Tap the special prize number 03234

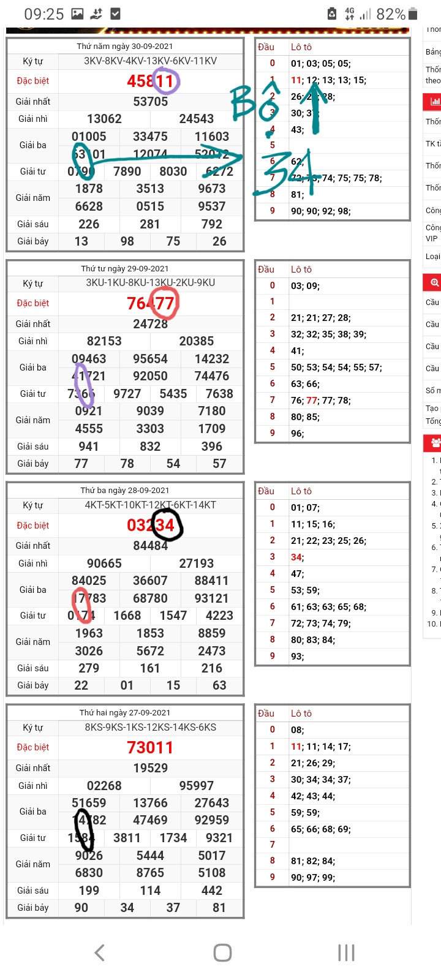151,525
